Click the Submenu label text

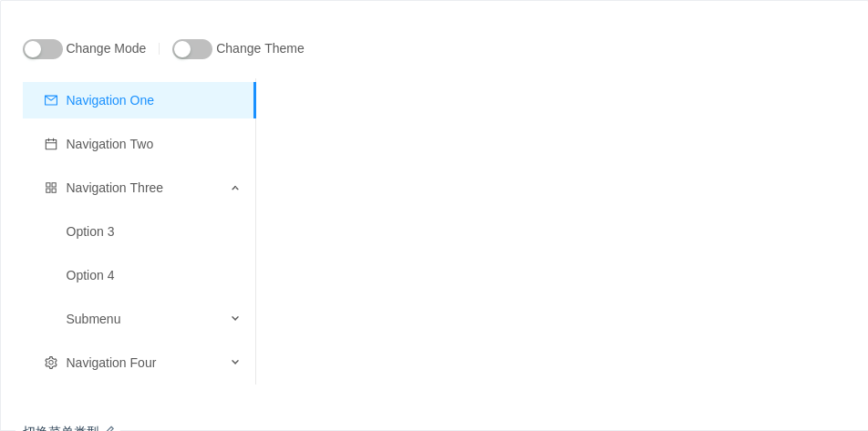[x=94, y=319]
